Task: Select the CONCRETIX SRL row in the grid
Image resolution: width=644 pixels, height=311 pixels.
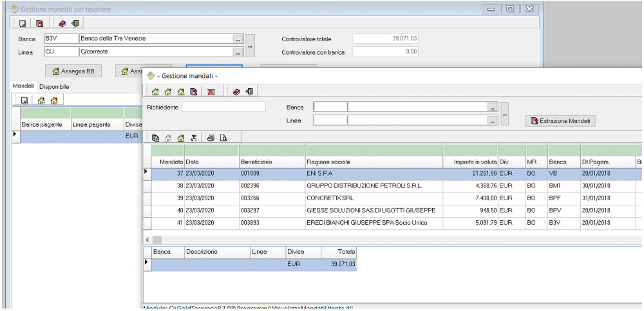Action: click(328, 198)
